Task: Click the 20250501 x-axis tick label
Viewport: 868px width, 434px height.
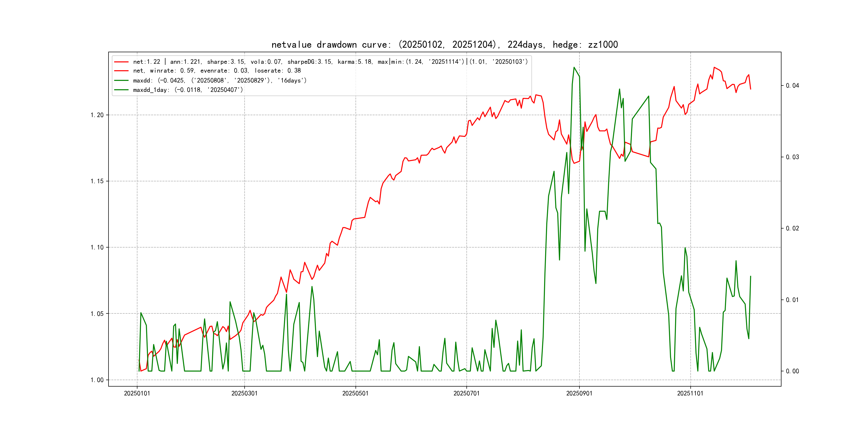Action: coord(355,394)
